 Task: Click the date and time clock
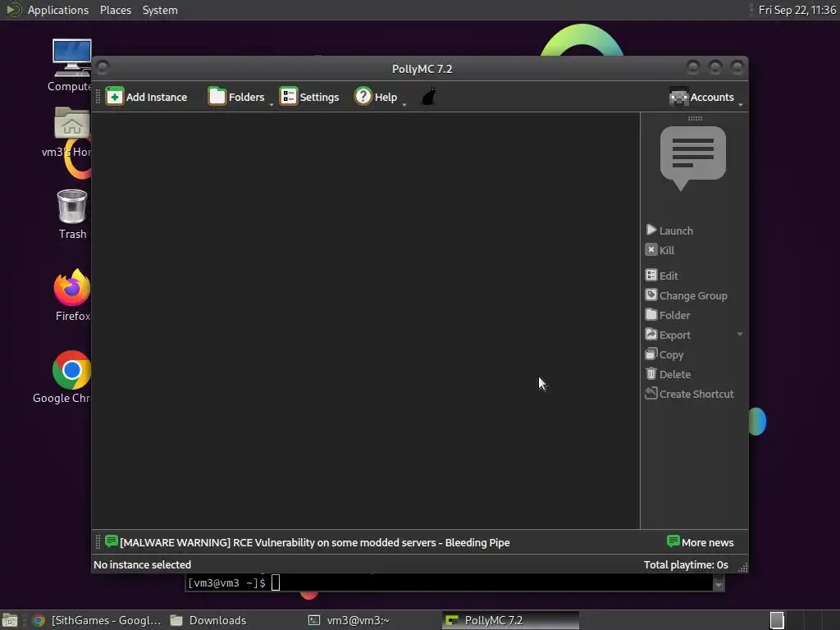pyautogui.click(x=797, y=10)
